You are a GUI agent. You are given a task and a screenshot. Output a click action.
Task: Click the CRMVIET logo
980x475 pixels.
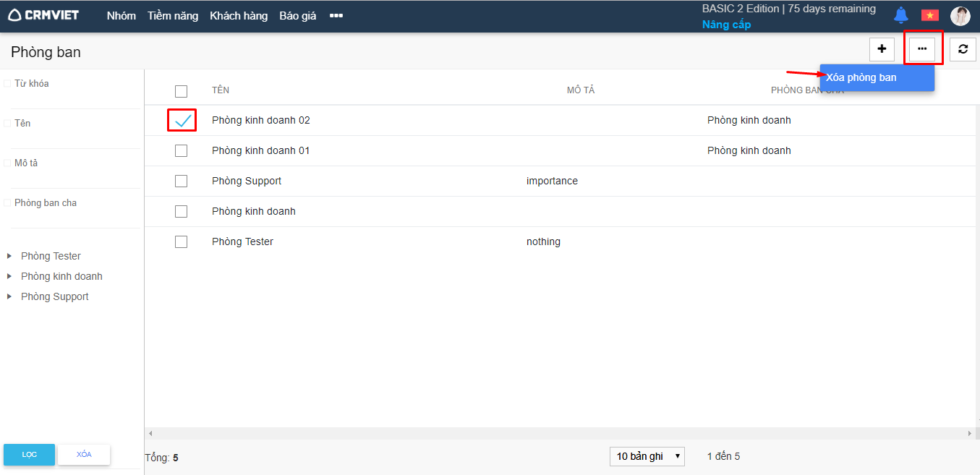44,15
